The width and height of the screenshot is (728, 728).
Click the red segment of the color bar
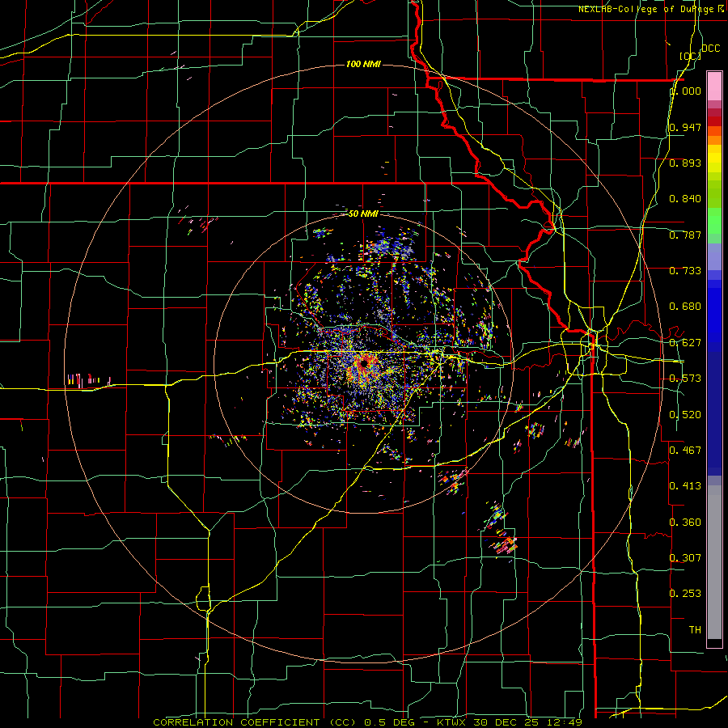point(714,121)
